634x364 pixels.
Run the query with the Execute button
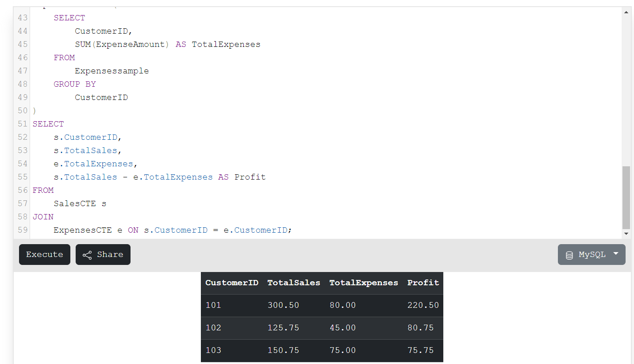click(x=44, y=254)
